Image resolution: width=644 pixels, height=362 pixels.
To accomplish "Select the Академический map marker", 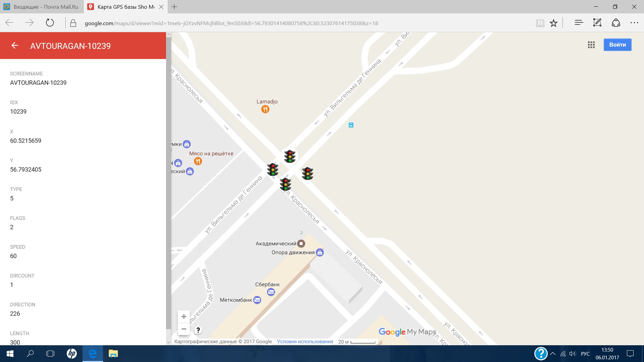I will [301, 244].
